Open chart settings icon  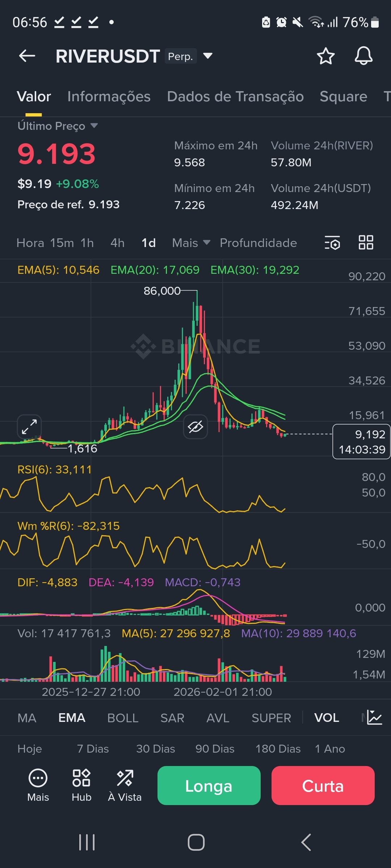[332, 243]
